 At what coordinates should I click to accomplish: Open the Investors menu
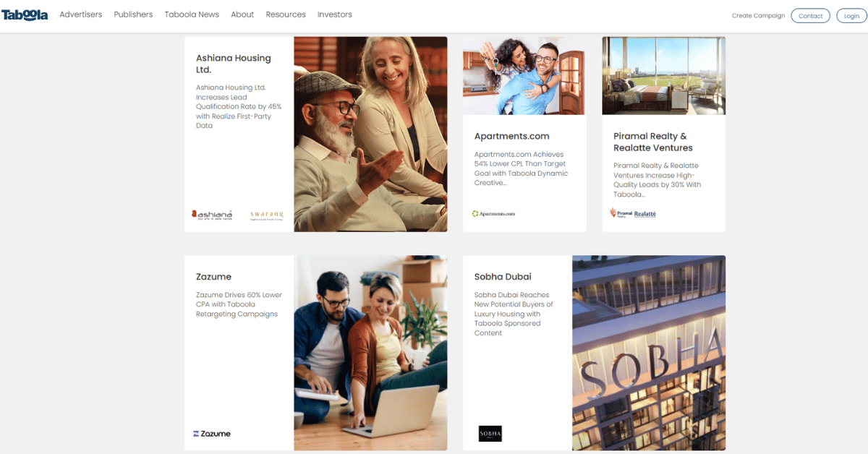[x=335, y=14]
